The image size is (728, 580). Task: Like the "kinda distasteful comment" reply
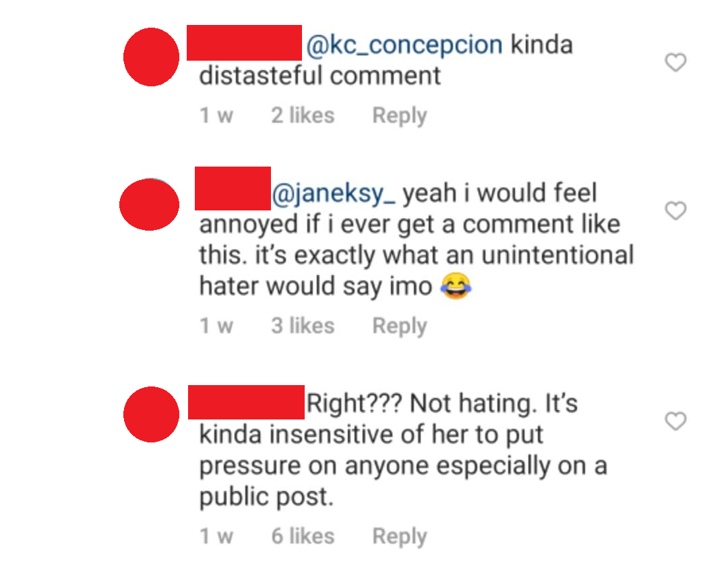(675, 62)
